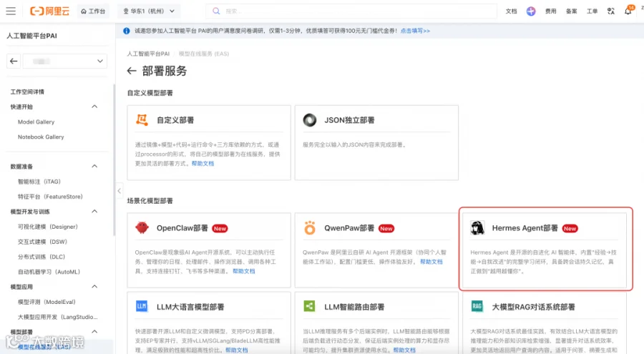Click the sidebar vertical scrollbar
644x354 pixels.
pos(114,160)
